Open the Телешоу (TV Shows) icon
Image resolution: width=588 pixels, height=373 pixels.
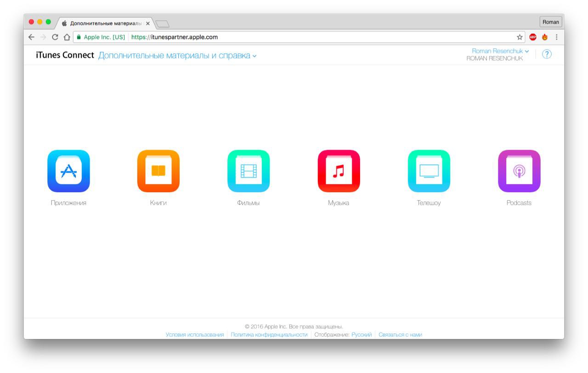[x=429, y=171]
